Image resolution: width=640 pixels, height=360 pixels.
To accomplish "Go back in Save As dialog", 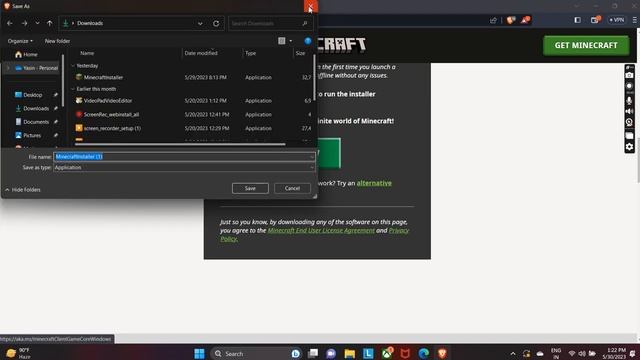I will click(10, 23).
